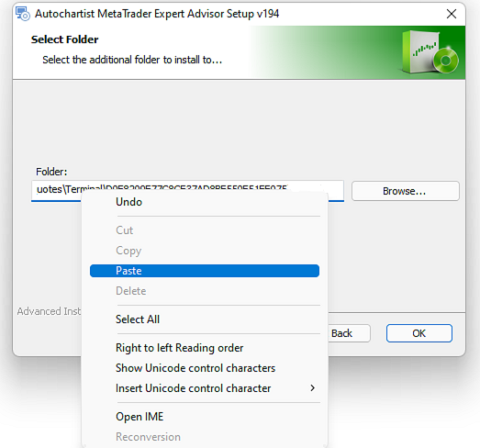Click the Advanced Installer label text
480x448 pixels.
(49, 311)
